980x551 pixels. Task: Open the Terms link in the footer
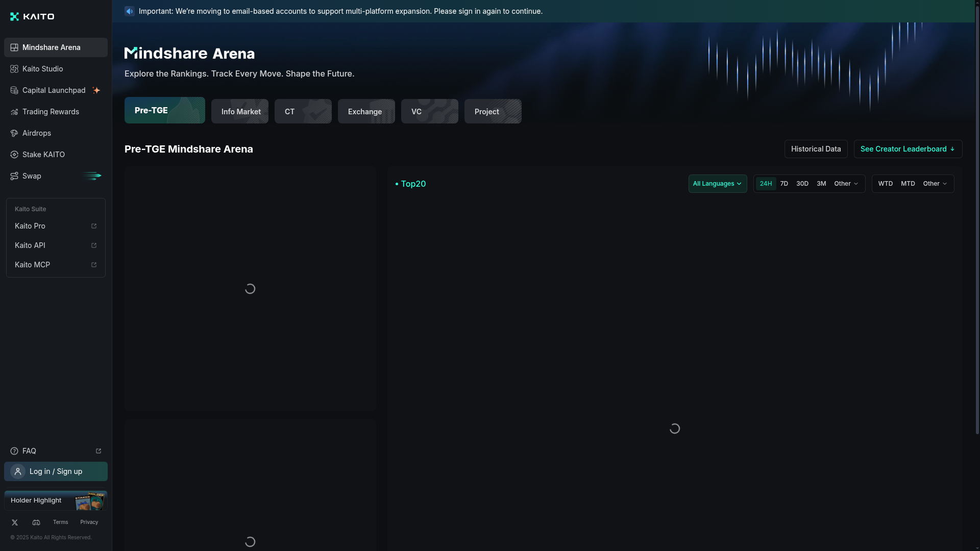tap(60, 522)
